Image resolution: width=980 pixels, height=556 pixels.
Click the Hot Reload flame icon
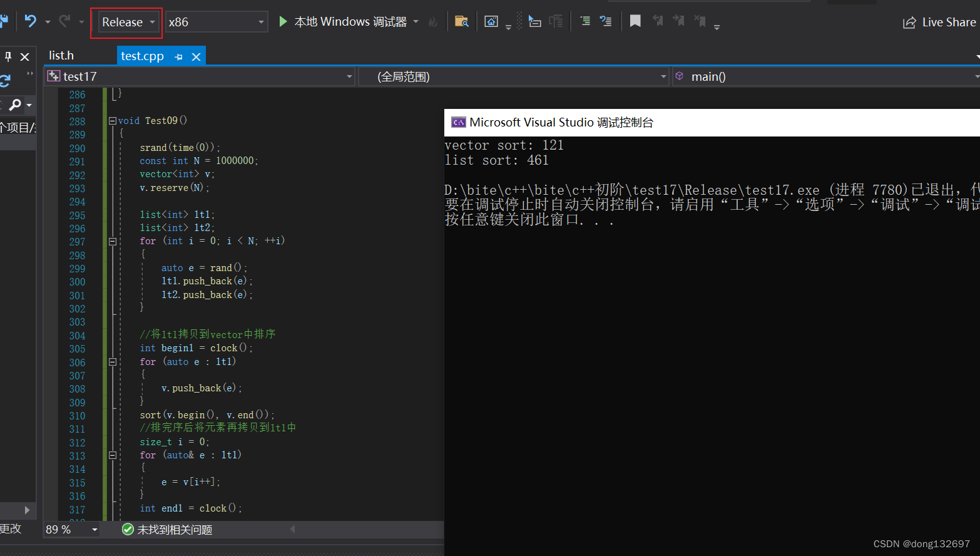click(x=433, y=22)
